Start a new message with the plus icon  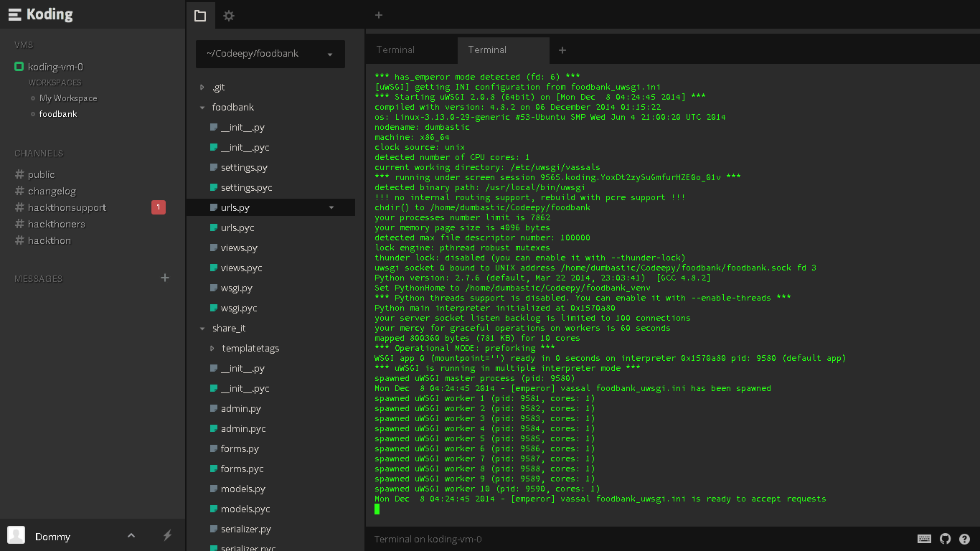pyautogui.click(x=165, y=278)
